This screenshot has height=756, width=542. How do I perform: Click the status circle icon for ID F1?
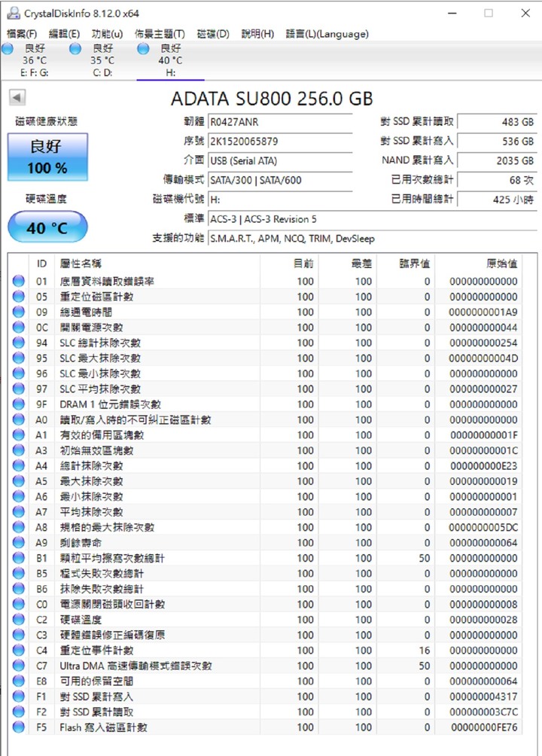[x=19, y=697]
